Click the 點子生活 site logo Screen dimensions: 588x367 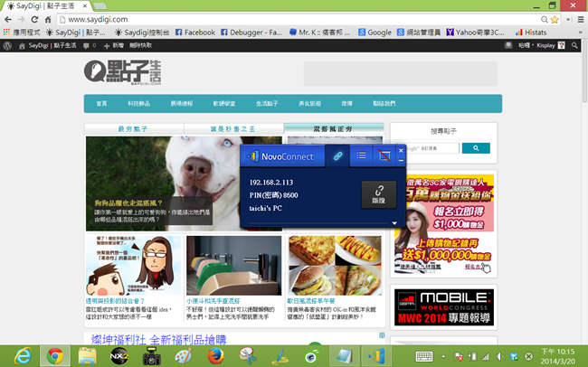123,72
